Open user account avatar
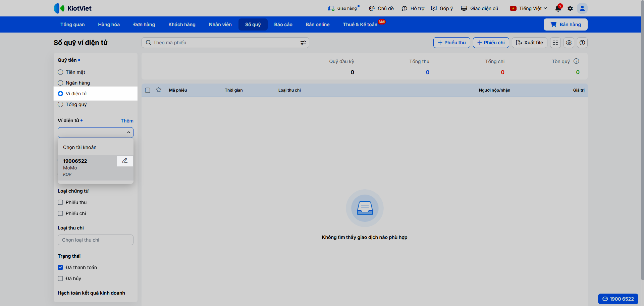The height and width of the screenshot is (306, 644). [582, 8]
